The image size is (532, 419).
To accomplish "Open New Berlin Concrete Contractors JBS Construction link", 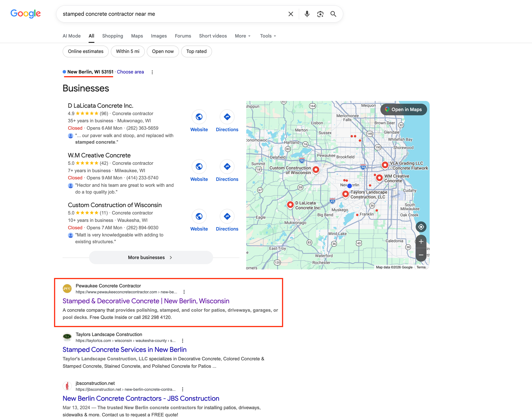I will pyautogui.click(x=141, y=398).
